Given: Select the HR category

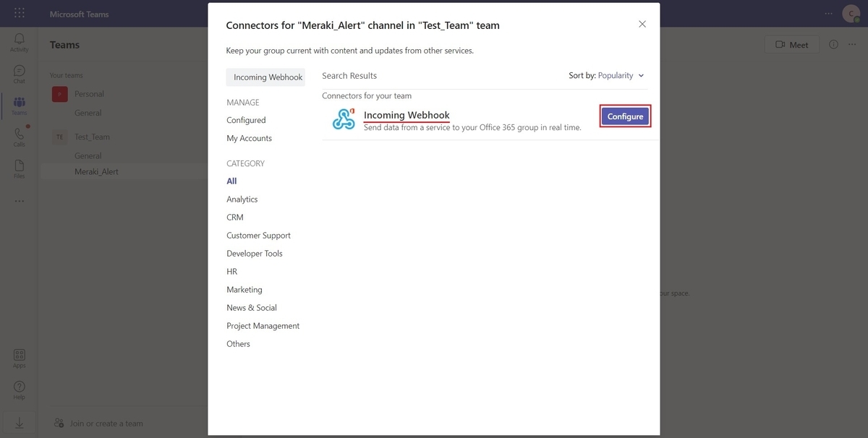Looking at the screenshot, I should point(231,272).
